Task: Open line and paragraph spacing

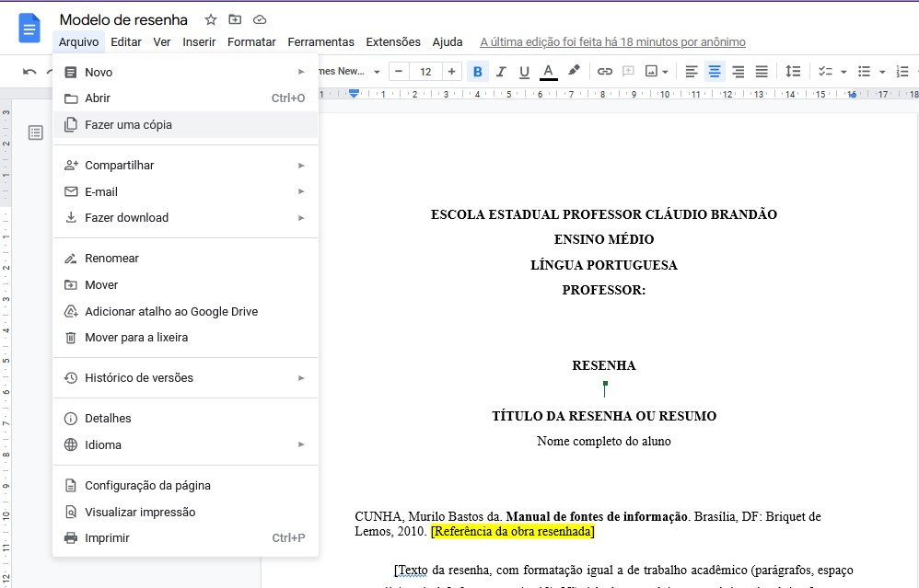Action: [793, 72]
